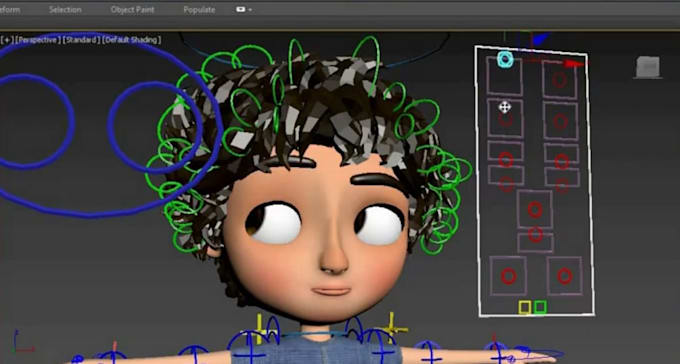Select red circle in the large center box of face panel

pyautogui.click(x=535, y=210)
